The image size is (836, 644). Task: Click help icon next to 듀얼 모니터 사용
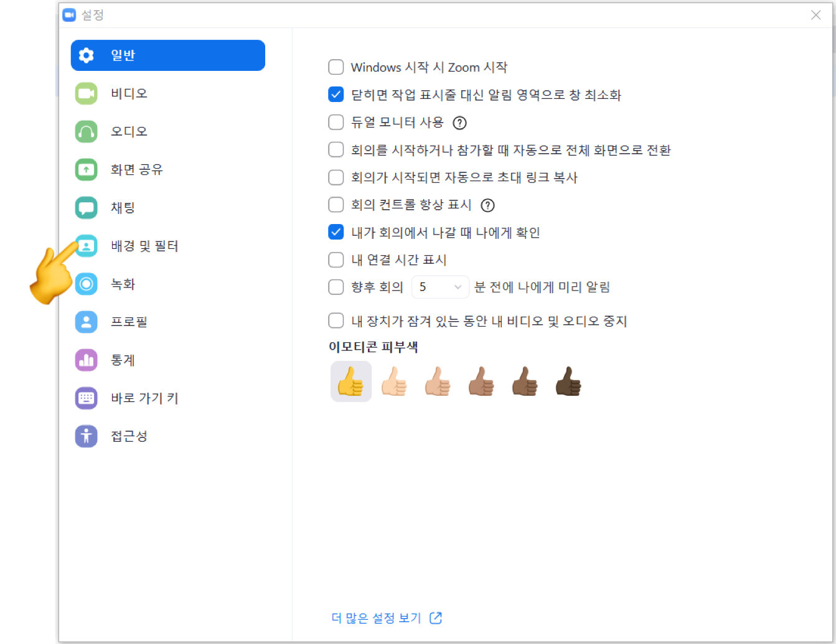pyautogui.click(x=459, y=123)
